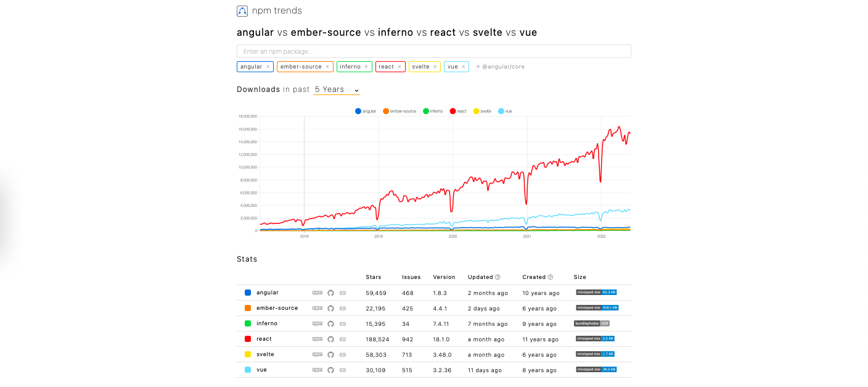Image resolution: width=868 pixels, height=387 pixels.
Task: Open GitHub repo for inferno row
Action: pos(330,323)
